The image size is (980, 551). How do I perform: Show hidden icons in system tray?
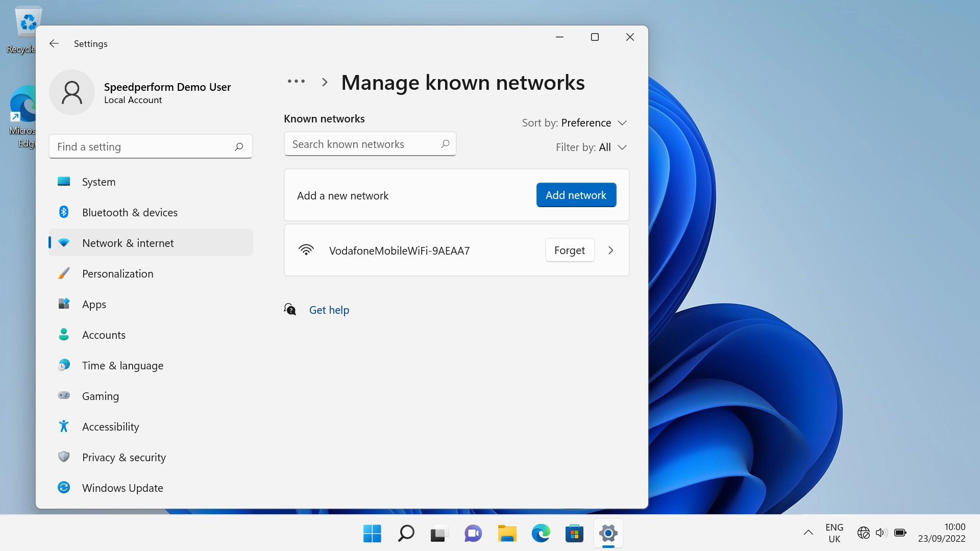[808, 533]
